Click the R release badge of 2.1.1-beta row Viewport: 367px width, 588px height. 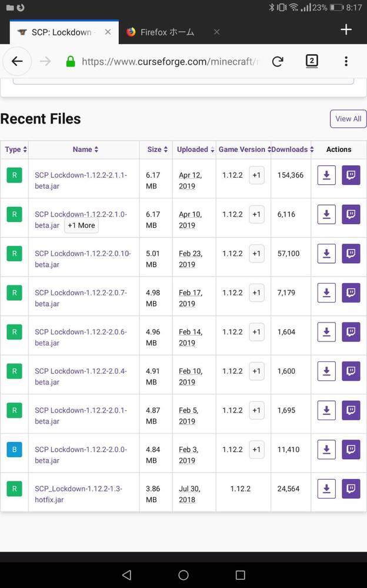(x=14, y=175)
